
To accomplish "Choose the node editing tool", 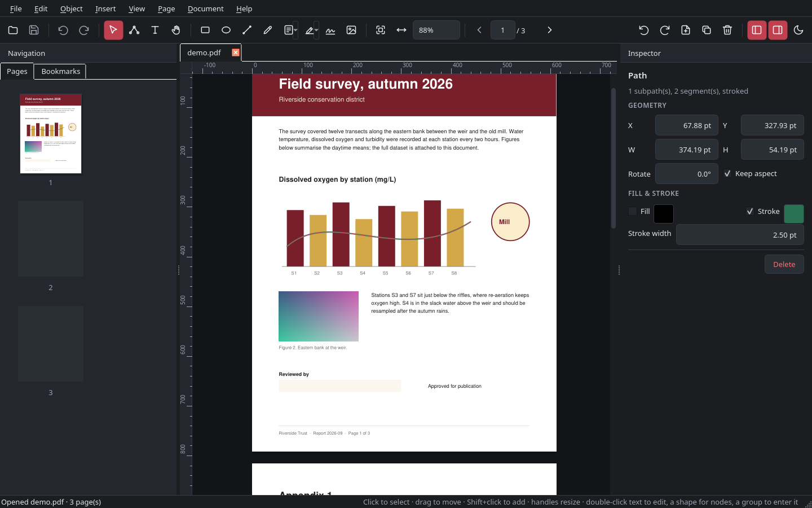I will (134, 30).
